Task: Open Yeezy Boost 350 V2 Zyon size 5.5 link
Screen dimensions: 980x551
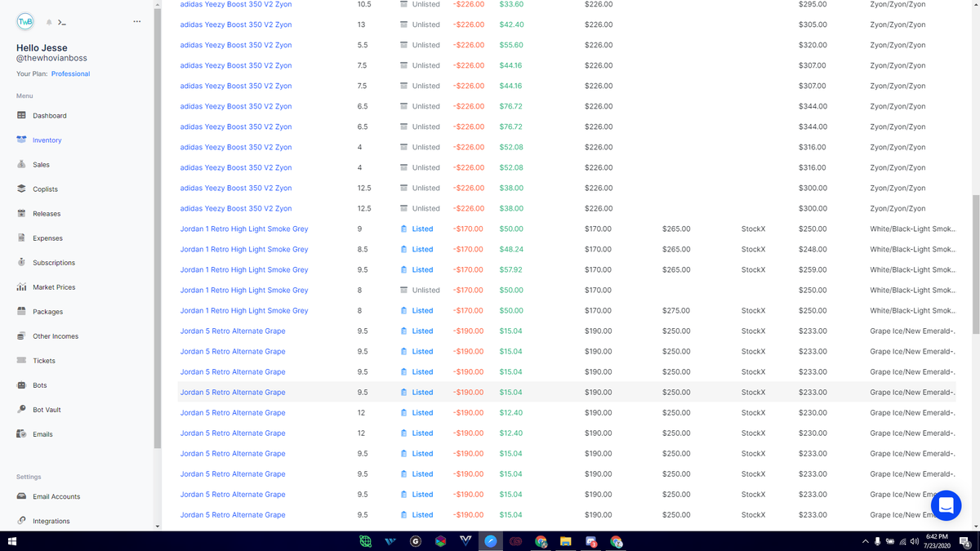Action: [x=235, y=45]
